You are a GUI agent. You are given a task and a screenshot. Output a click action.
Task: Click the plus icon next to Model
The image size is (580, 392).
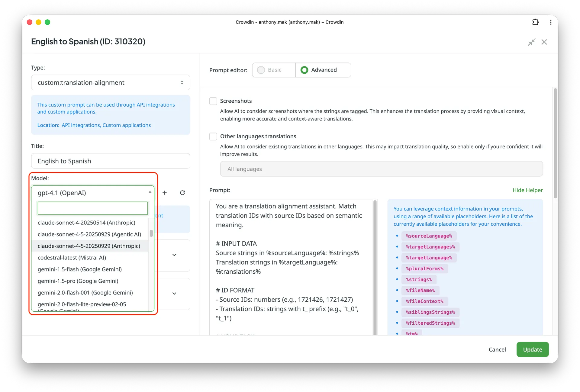tap(165, 193)
